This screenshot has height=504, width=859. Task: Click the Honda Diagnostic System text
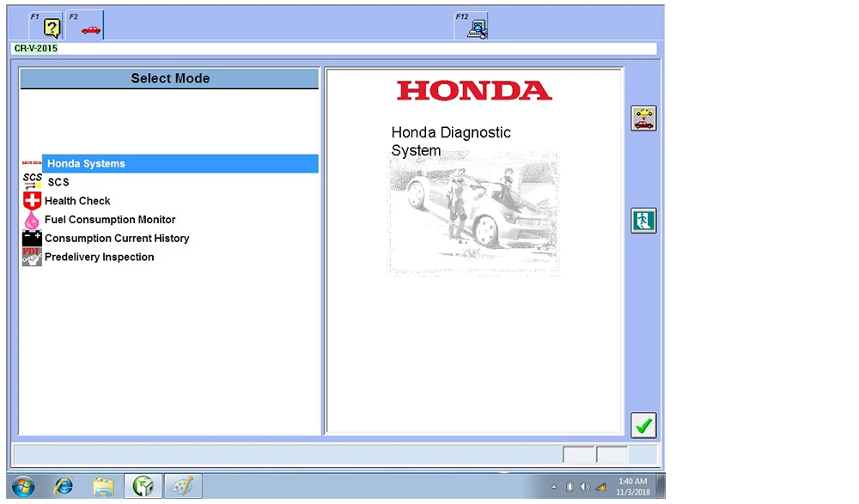[451, 141]
